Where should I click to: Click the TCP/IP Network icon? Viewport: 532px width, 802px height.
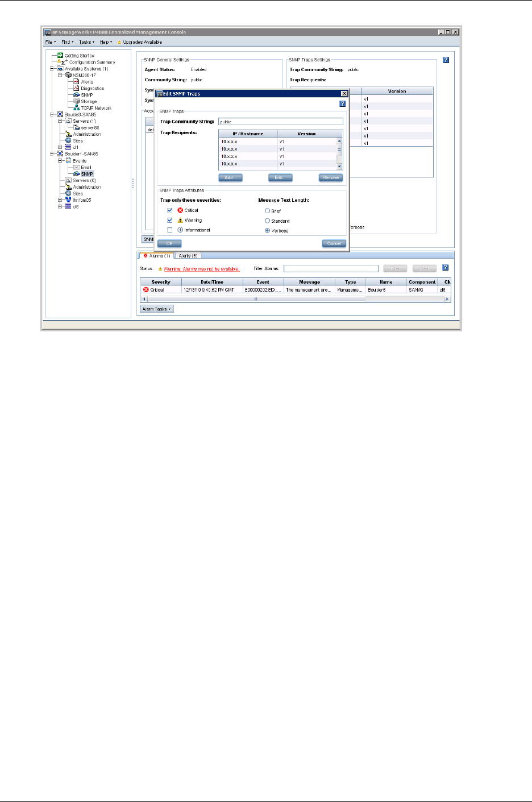point(76,108)
